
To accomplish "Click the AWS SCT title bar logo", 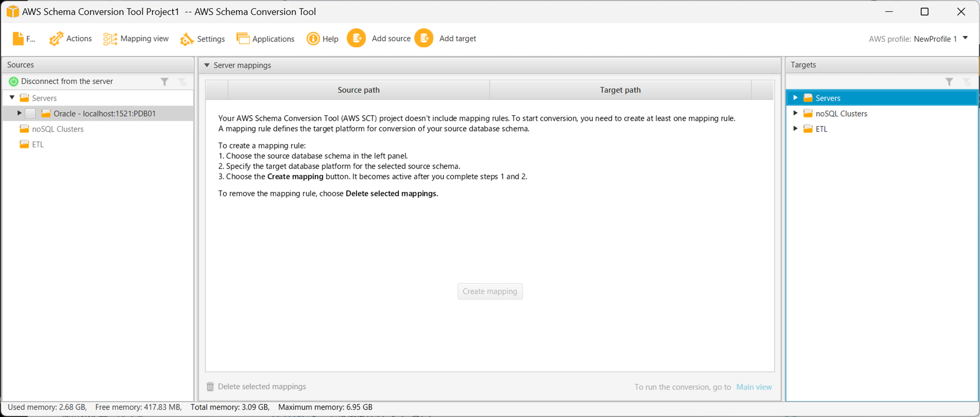I will click(x=13, y=12).
